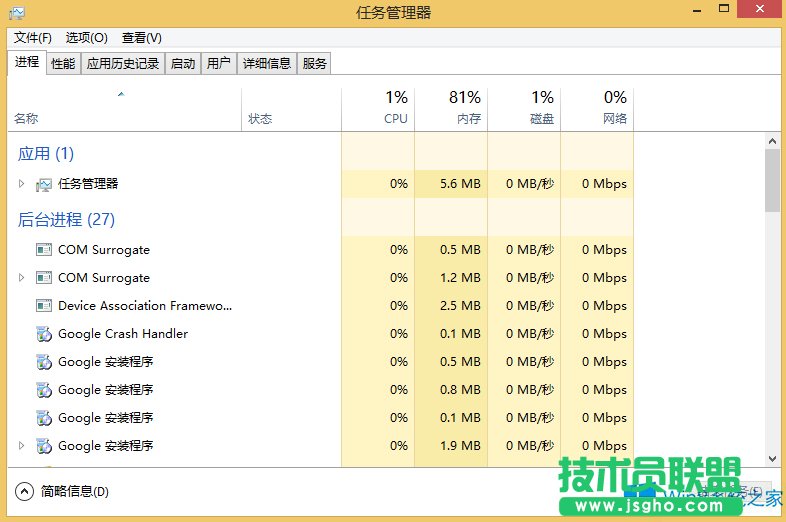
Task: Expand the last Google 安装程序 entry
Action: (x=21, y=446)
